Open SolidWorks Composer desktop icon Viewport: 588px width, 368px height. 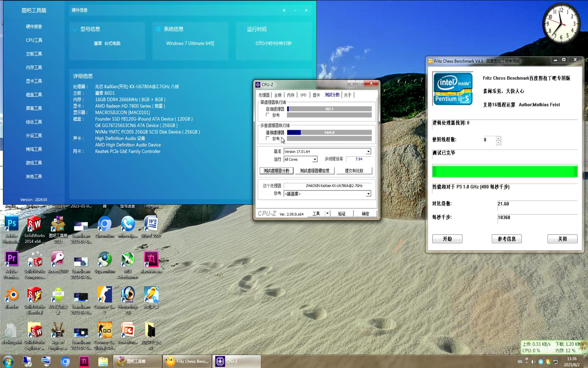pos(34,265)
